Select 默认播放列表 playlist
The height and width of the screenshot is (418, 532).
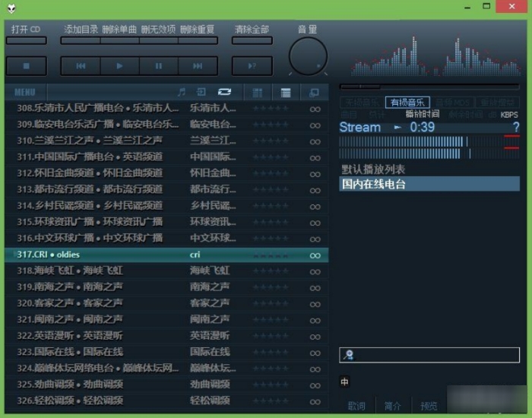pyautogui.click(x=429, y=169)
